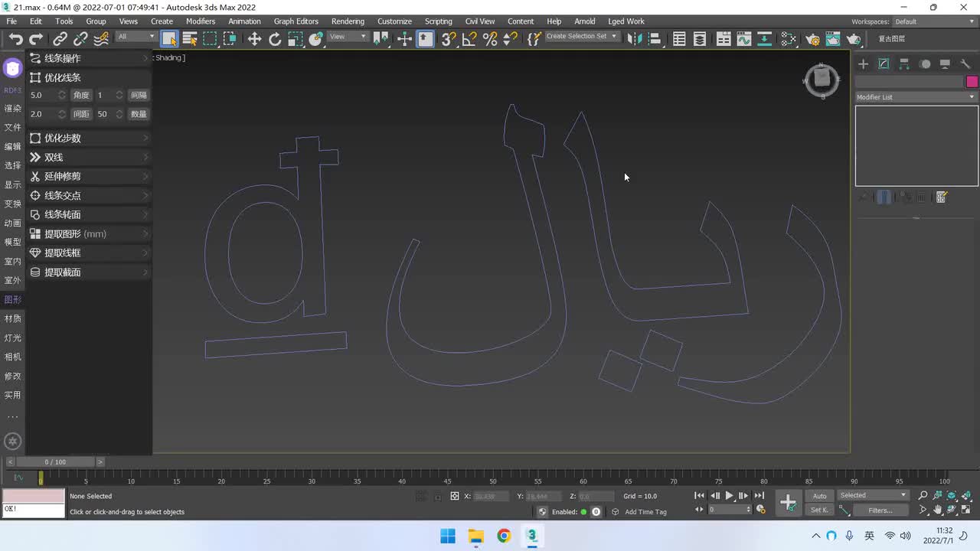Toggle Angle Snap in toolbar
980x551 pixels.
pos(469,39)
